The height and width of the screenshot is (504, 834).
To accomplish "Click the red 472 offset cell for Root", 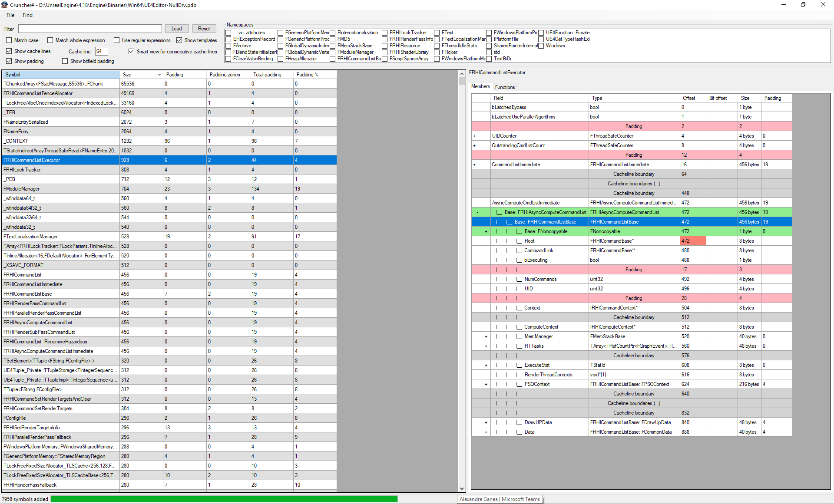I will point(693,241).
